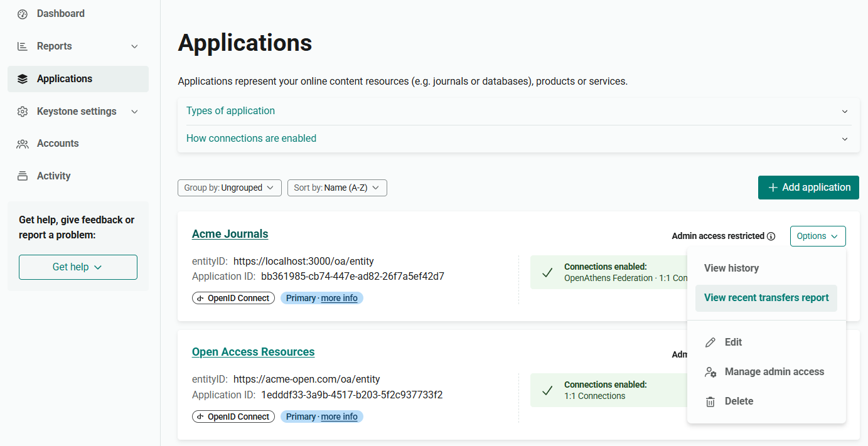
Task: Expand the Reports sidebar chevron
Action: coord(134,46)
